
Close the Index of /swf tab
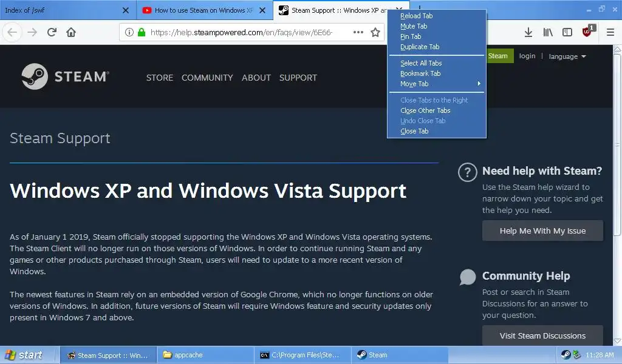[x=125, y=10]
